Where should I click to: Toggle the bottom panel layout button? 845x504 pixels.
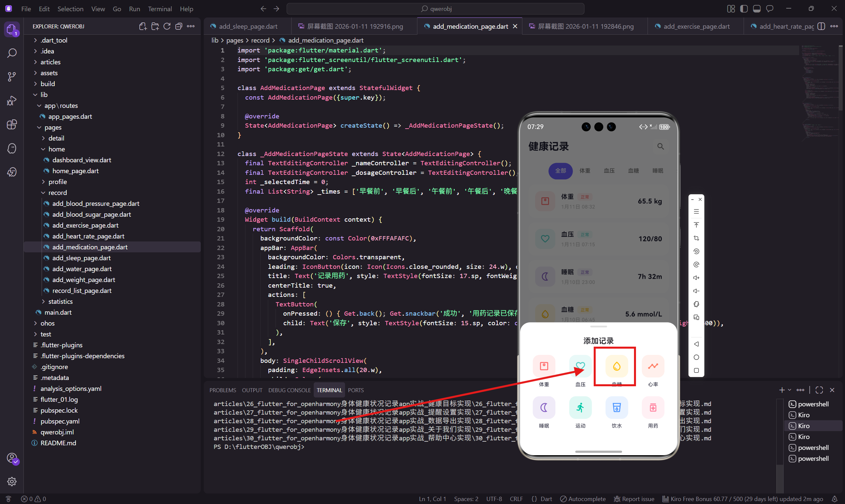[x=757, y=9]
